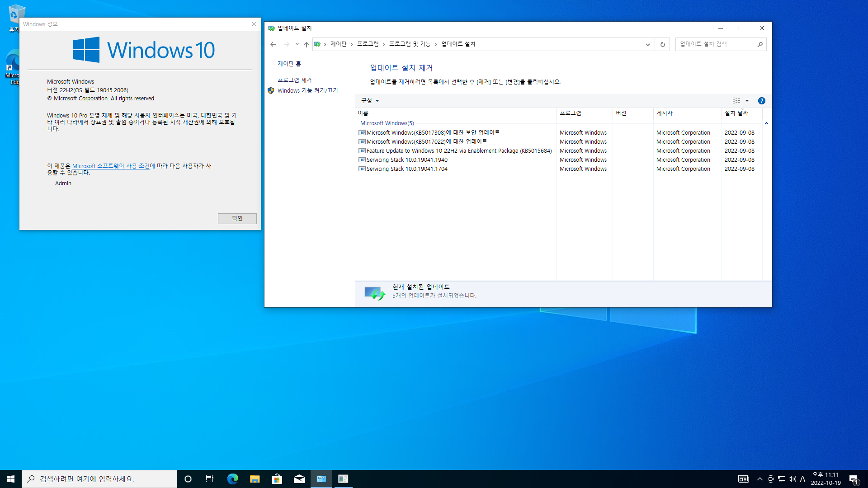The width and height of the screenshot is (868, 488).
Task: Select Microsoft Edge desktop shortcut
Action: click(14, 67)
